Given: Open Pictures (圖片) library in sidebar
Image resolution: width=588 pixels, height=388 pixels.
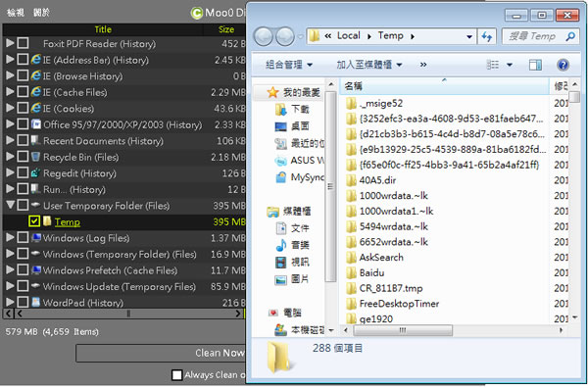Looking at the screenshot, I should (292, 279).
